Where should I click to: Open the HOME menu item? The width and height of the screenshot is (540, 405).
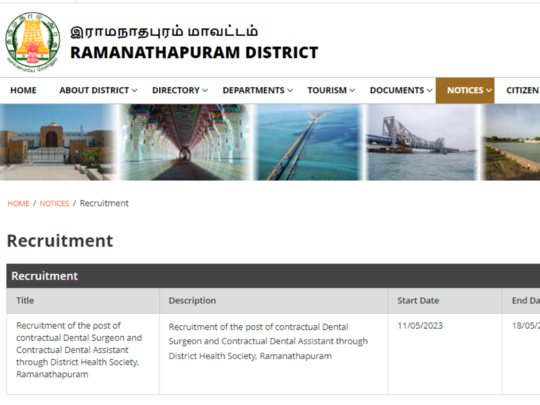[x=23, y=90]
